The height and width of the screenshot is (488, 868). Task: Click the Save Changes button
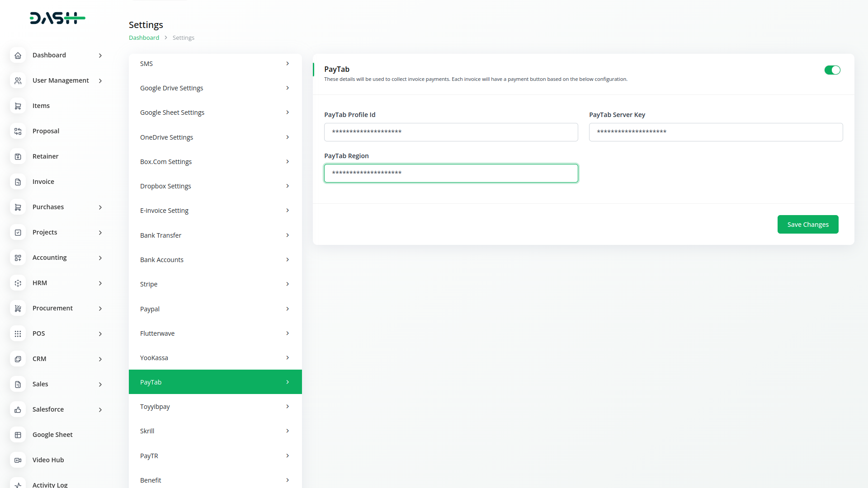(807, 225)
